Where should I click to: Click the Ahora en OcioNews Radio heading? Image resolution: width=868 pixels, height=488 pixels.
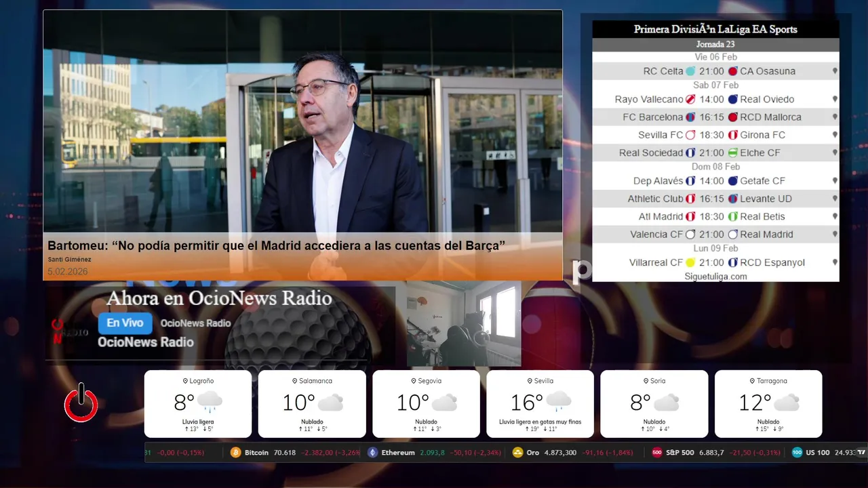219,298
